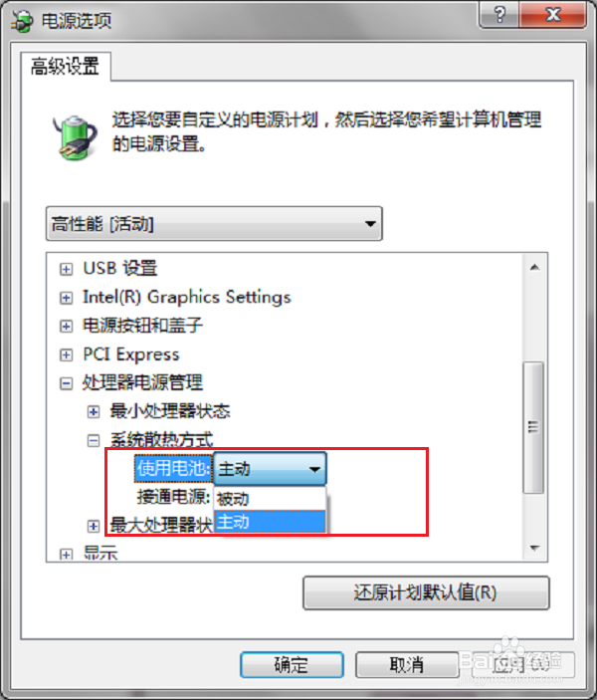Expand Intel(R) Graphics Settings node
This screenshot has height=700, width=597.
click(x=66, y=298)
